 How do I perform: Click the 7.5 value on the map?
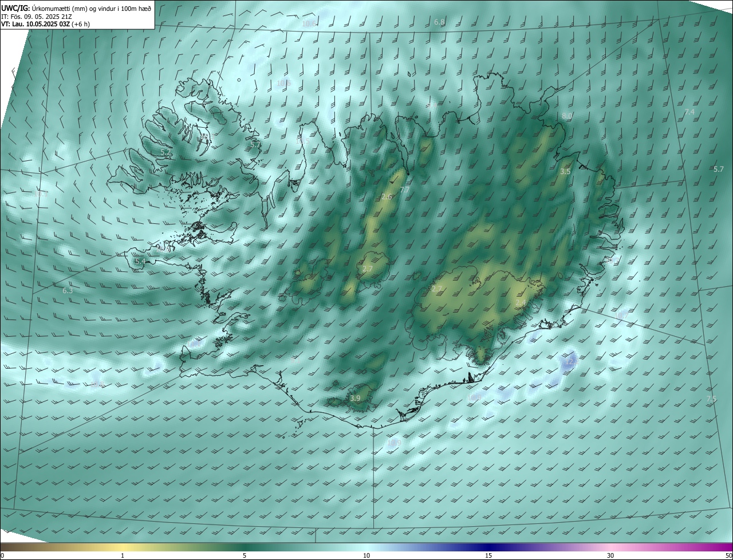point(711,399)
